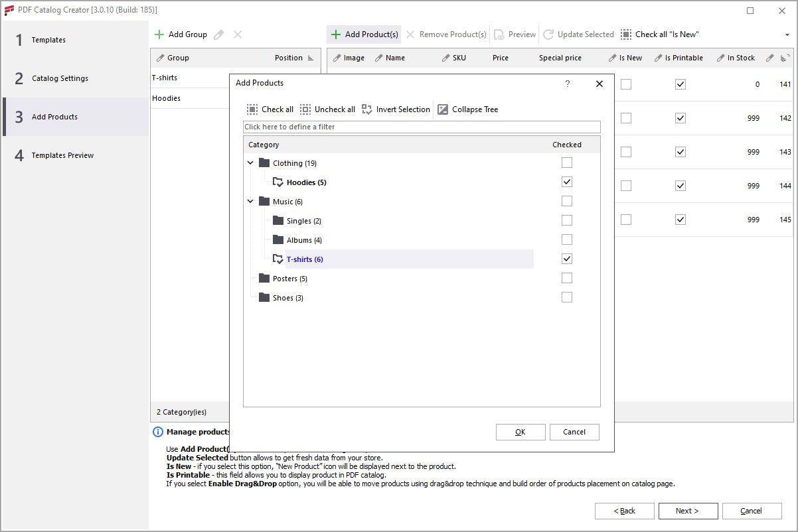
Task: Open the Templates Preview step
Action: tap(62, 155)
